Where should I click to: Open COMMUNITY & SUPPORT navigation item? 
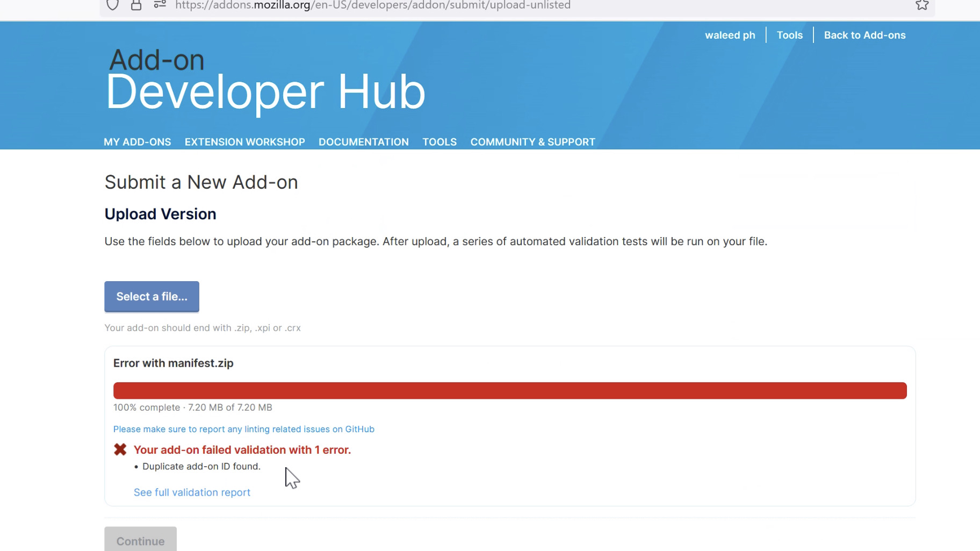coord(533,142)
